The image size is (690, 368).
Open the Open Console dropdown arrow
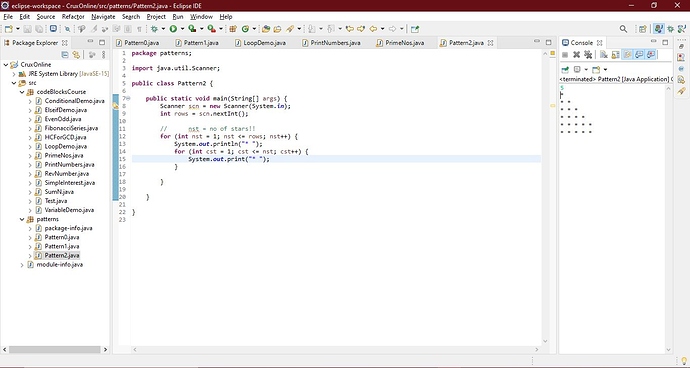[606, 70]
